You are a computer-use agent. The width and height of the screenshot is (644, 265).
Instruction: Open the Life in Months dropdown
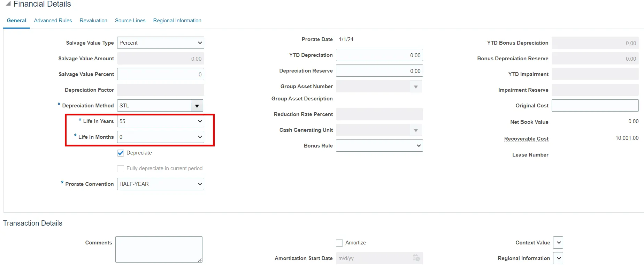(x=161, y=137)
